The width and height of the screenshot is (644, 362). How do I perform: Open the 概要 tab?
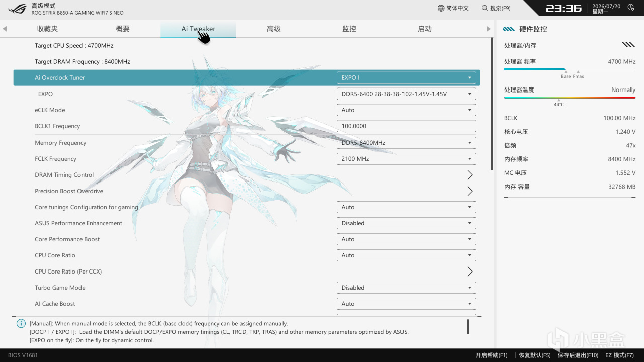(123, 29)
